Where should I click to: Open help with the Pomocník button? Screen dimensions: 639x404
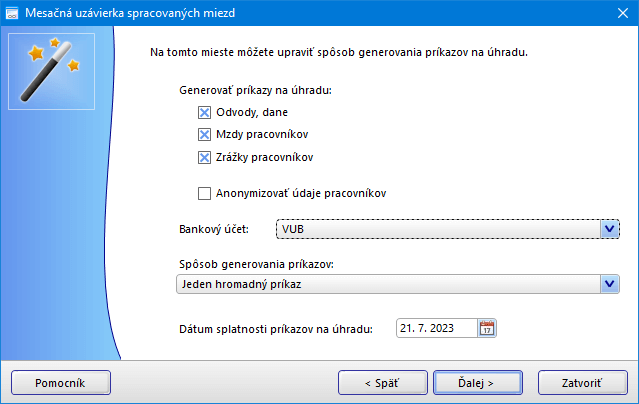coord(59,382)
